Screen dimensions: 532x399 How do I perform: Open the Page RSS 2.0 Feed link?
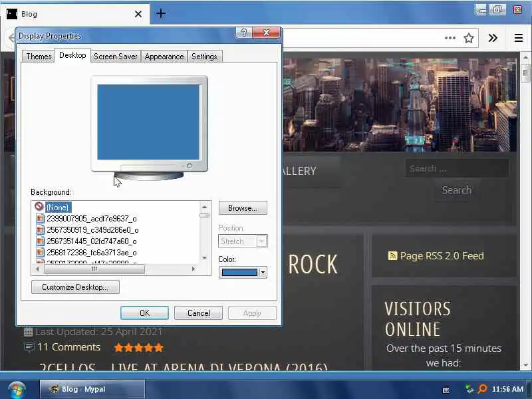click(442, 256)
